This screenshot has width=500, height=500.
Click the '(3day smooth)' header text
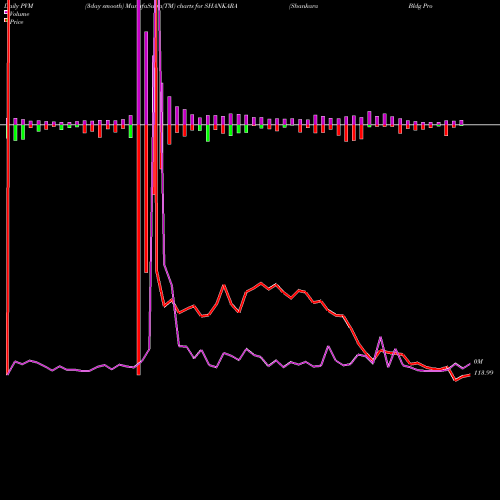click(x=104, y=6)
